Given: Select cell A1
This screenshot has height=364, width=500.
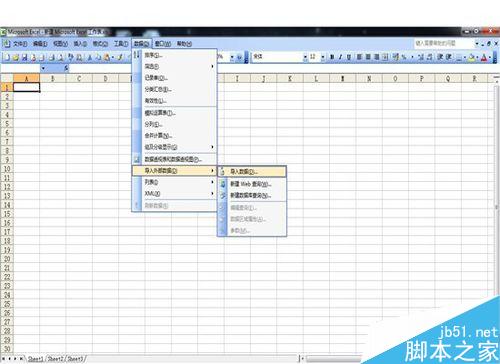Looking at the screenshot, I should click(26, 87).
